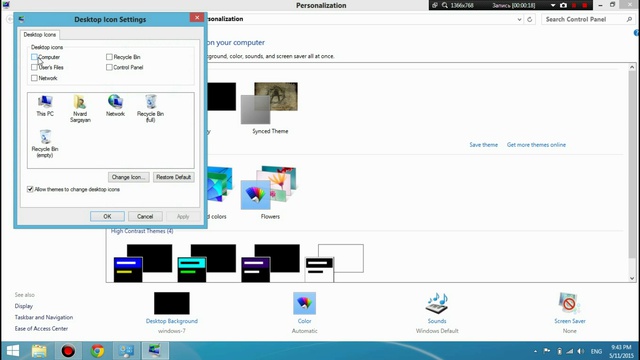Open the red recorder app in taskbar
Viewport: 640px width, 360px height.
tap(68, 351)
